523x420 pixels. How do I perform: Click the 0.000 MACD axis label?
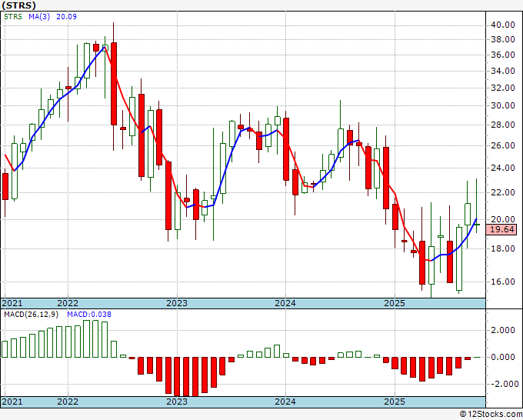click(503, 357)
